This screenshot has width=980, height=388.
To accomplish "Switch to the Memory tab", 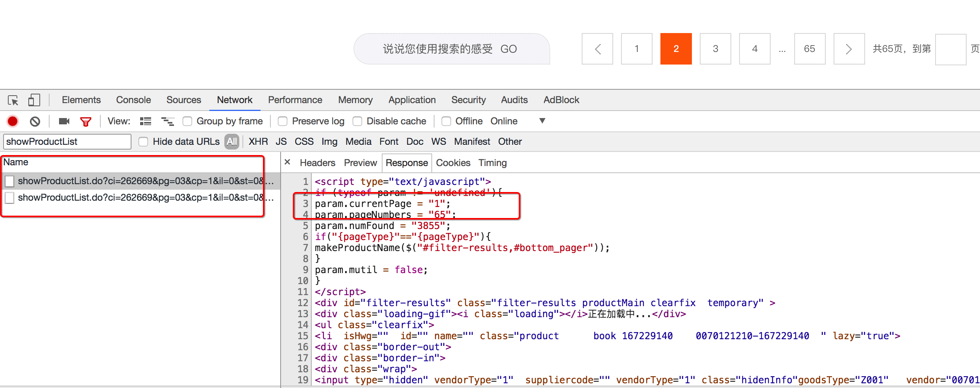I will tap(355, 100).
